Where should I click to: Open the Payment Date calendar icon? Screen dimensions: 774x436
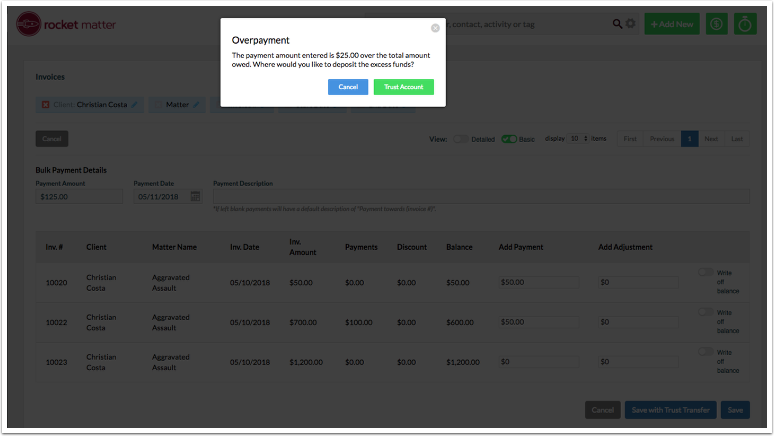pos(195,197)
